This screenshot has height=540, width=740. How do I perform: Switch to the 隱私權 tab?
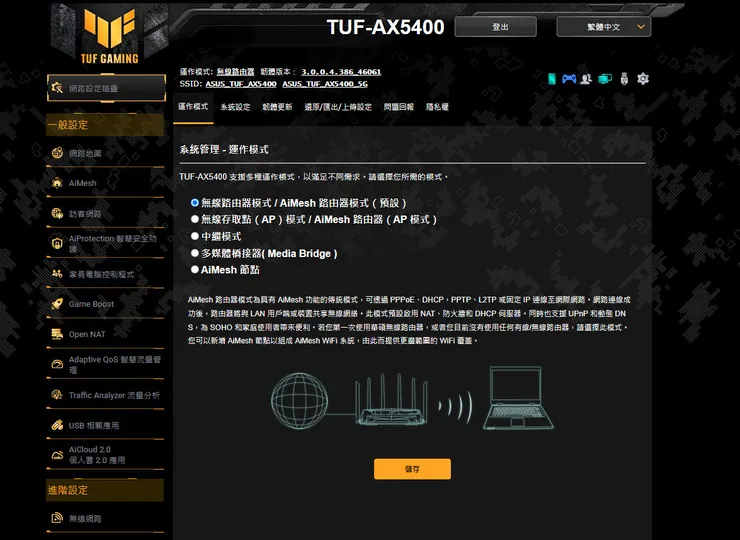437,107
